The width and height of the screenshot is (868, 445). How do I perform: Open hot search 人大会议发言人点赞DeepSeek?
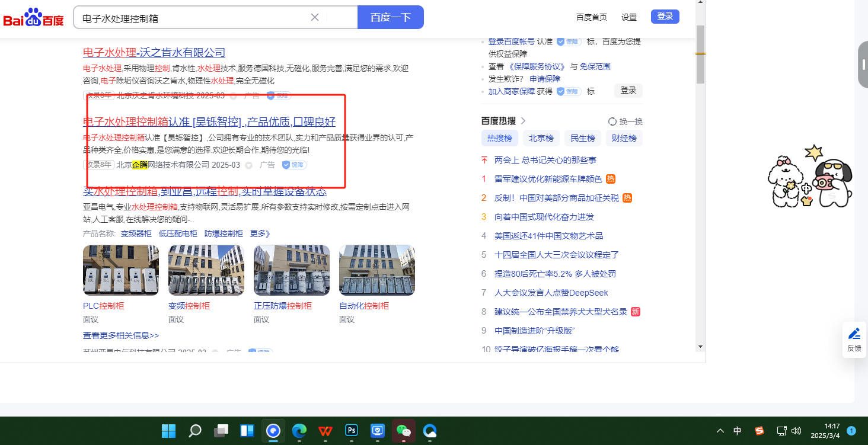(x=551, y=293)
